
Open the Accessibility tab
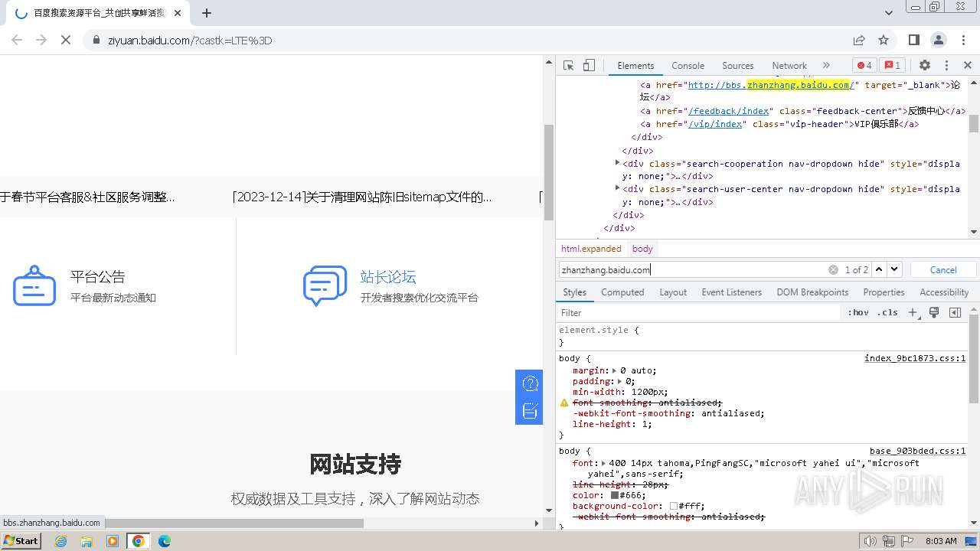click(944, 292)
